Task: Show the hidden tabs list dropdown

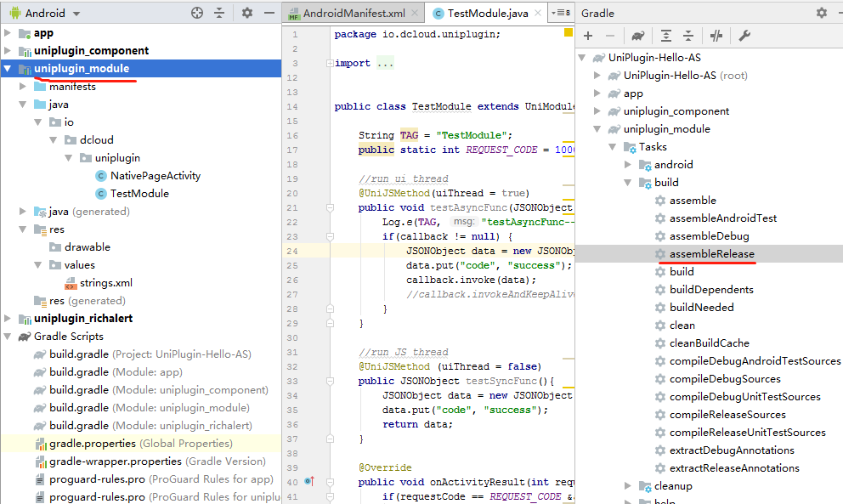Action: tap(560, 13)
